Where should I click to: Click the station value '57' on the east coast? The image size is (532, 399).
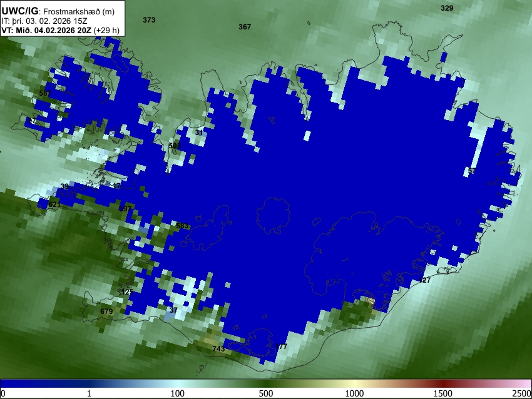[472, 171]
